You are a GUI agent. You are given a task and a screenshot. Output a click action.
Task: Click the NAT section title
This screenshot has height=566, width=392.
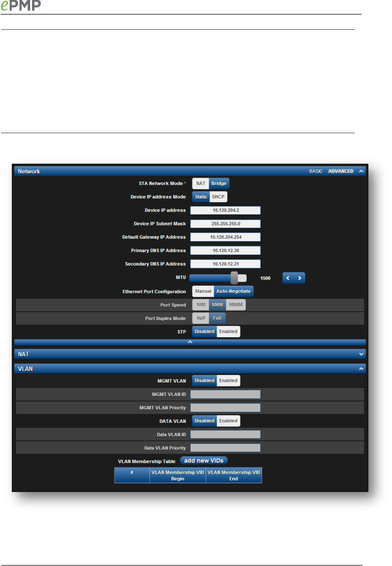[23, 354]
